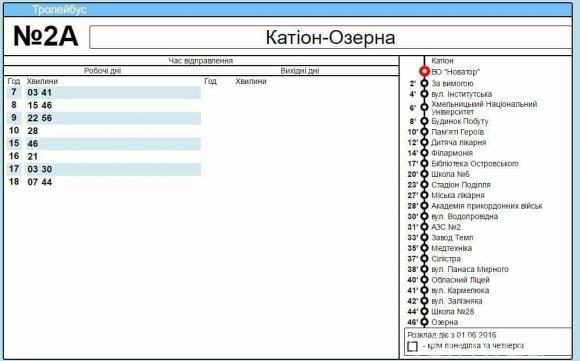
Task: Select hour 18 in the weekday timetable
Action: pos(14,182)
